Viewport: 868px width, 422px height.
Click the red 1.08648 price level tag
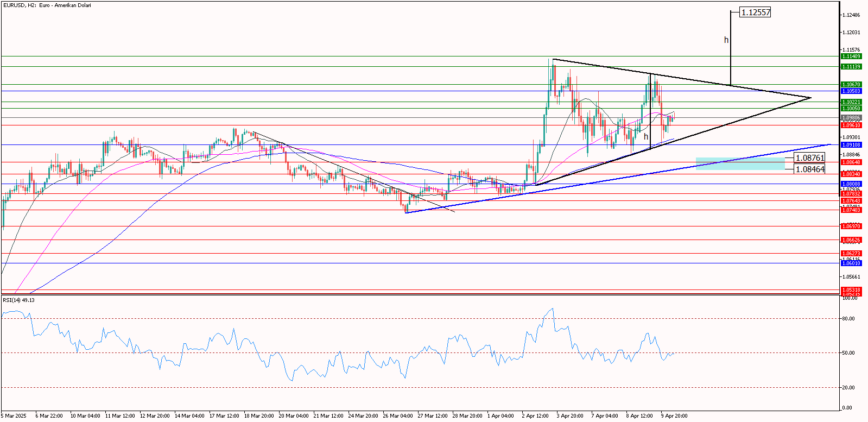tap(851, 162)
